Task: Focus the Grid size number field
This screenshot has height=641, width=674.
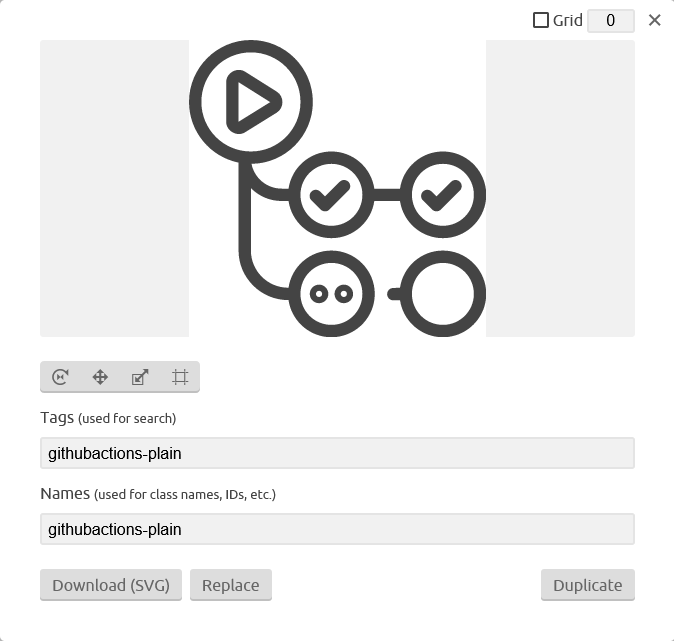Action: coord(611,21)
